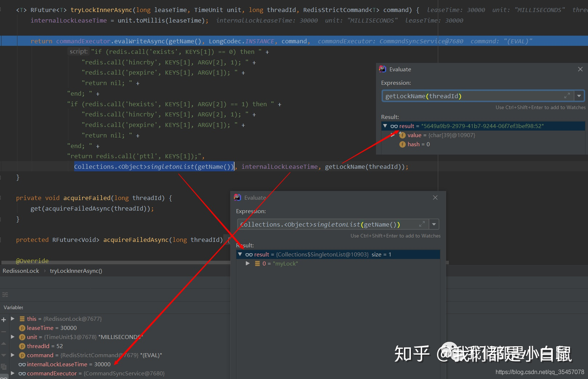
Task: Expand the singletonList expression editor field
Action: click(x=422, y=224)
